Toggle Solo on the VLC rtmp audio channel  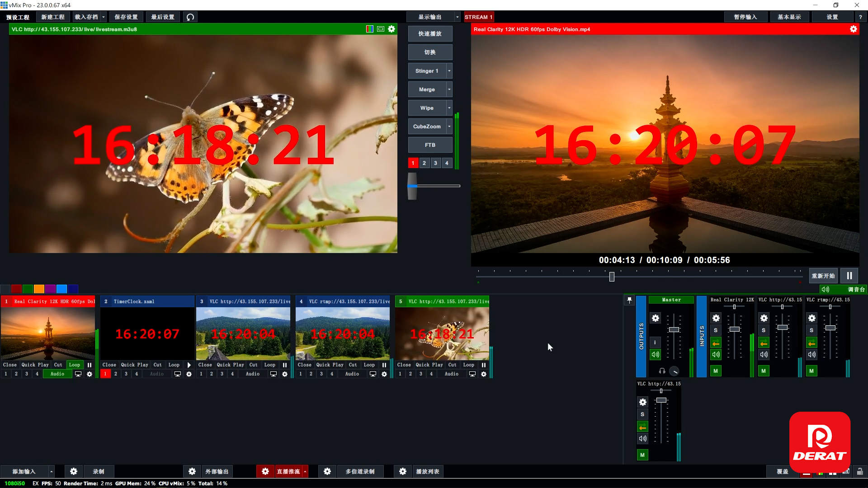click(x=811, y=330)
